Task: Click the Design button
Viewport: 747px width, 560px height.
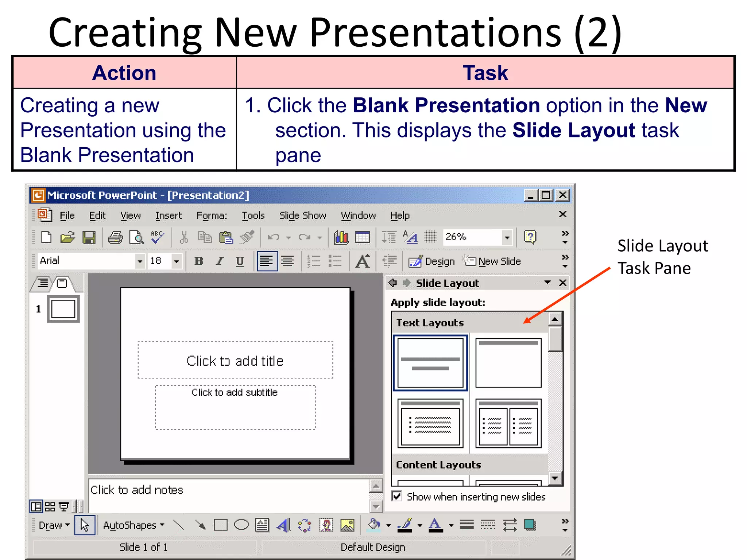Action: (x=432, y=261)
